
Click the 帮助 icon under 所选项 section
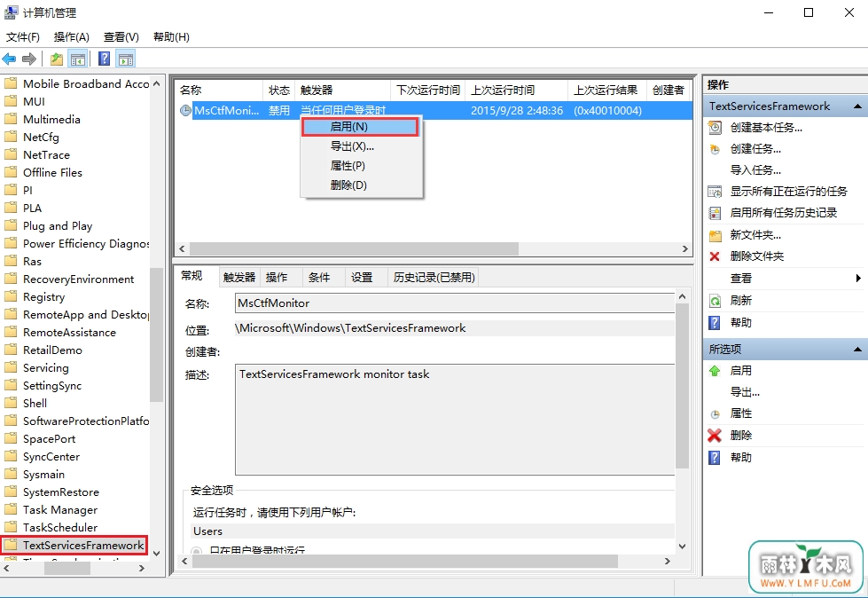coord(715,458)
